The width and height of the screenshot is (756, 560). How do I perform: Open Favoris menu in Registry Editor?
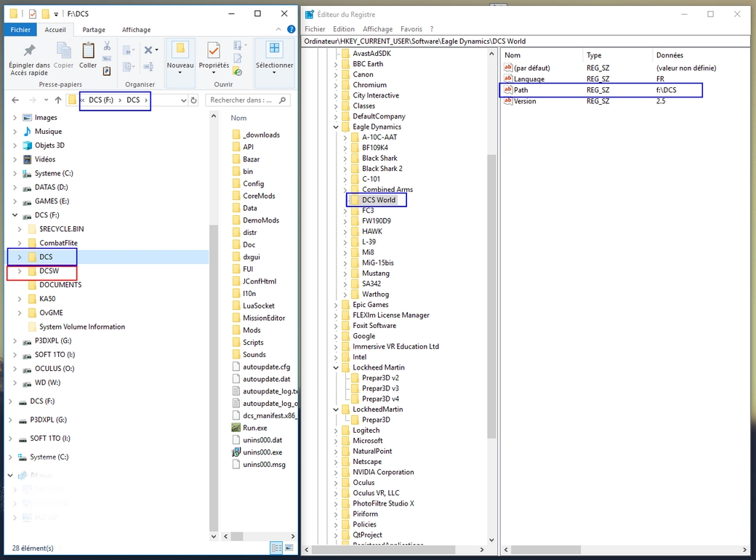[411, 29]
